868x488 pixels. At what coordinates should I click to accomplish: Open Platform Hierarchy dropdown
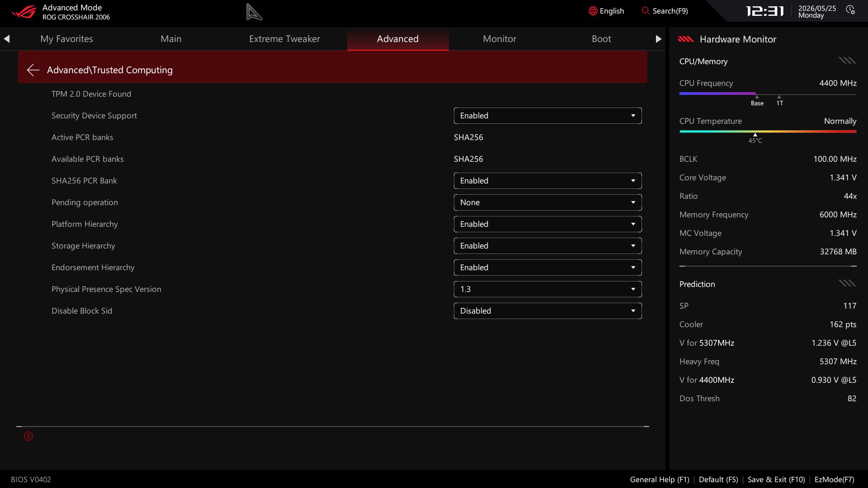pos(547,224)
